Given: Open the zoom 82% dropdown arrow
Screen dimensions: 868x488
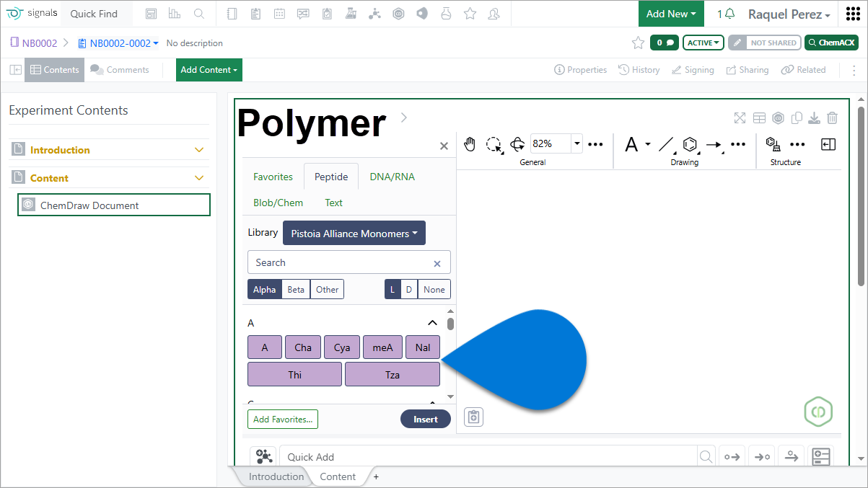Looking at the screenshot, I should [x=577, y=144].
